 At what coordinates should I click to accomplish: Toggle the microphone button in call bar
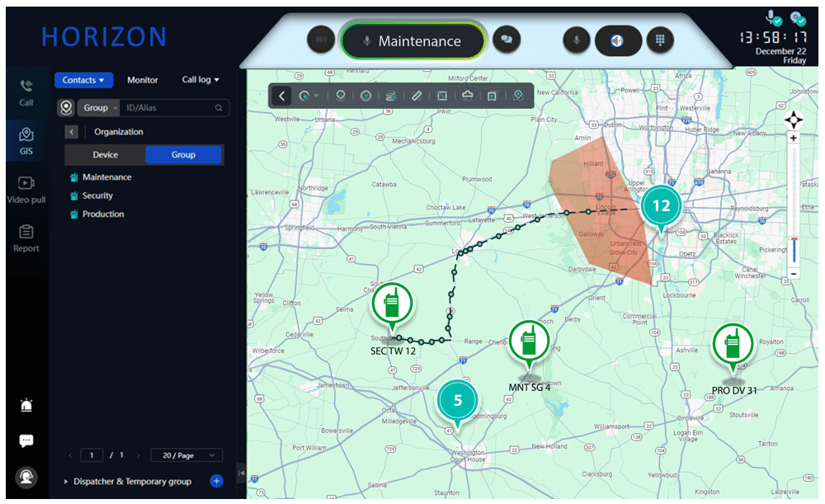[x=577, y=40]
